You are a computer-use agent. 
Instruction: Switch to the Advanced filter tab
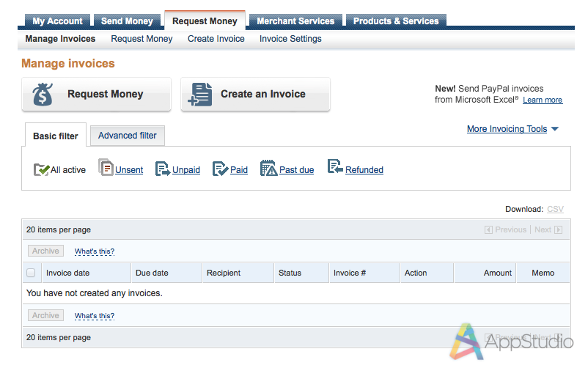click(x=128, y=136)
